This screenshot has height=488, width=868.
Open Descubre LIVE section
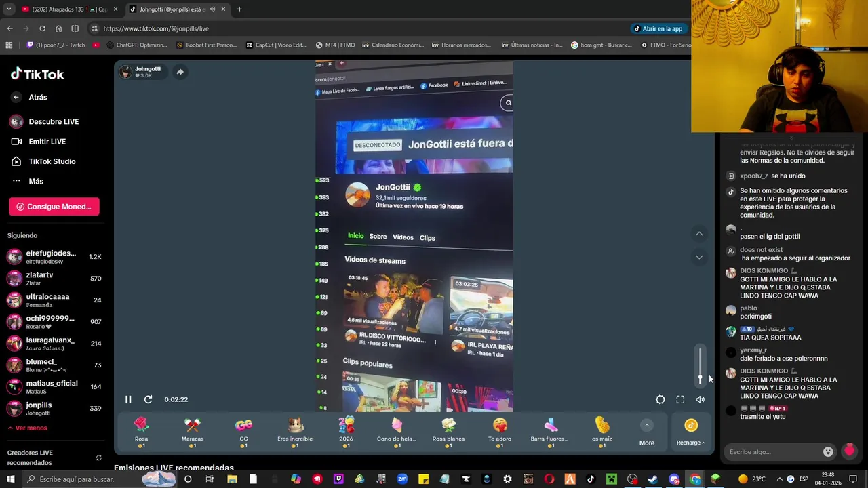pyautogui.click(x=45, y=122)
